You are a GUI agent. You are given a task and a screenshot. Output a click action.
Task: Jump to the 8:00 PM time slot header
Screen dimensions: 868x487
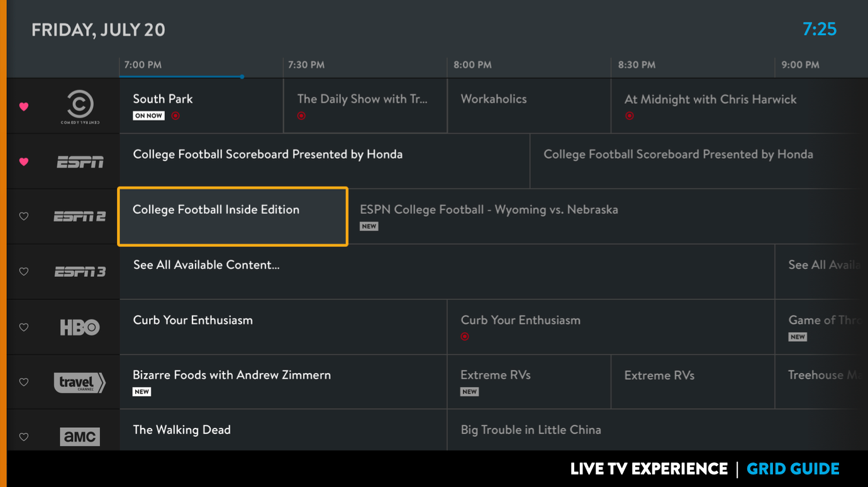coord(472,65)
